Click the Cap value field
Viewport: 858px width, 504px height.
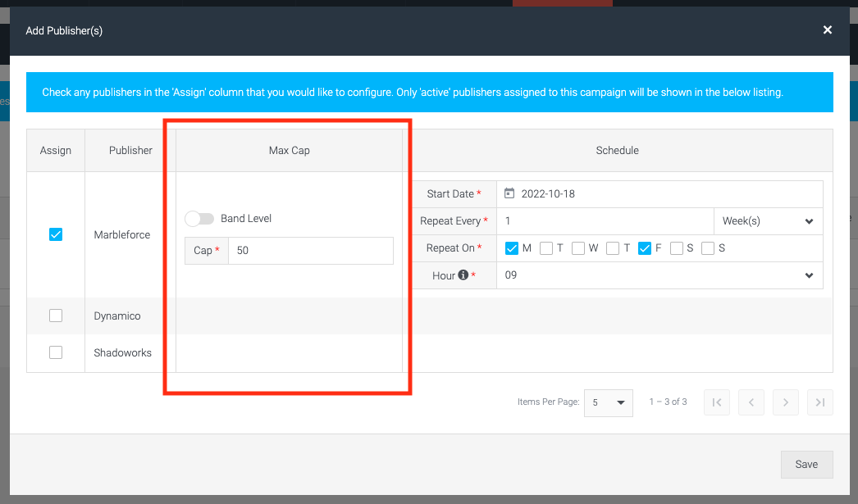click(311, 250)
